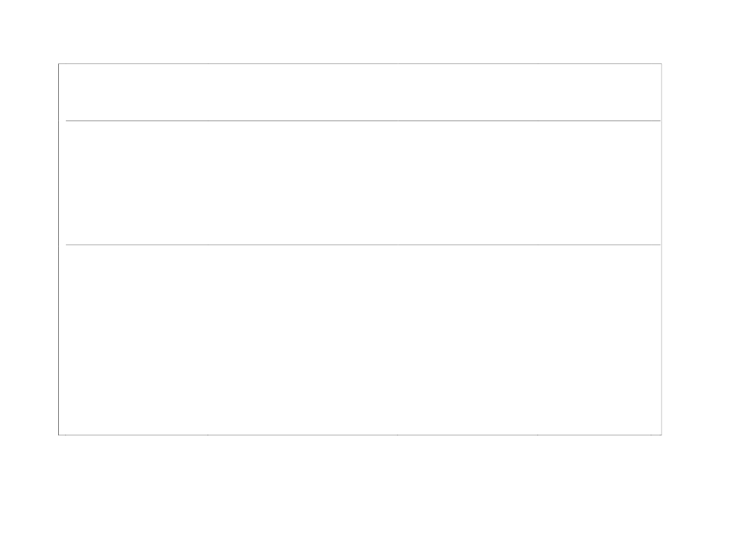
Task: Click the first cell of the bottom row
Action: (133, 340)
